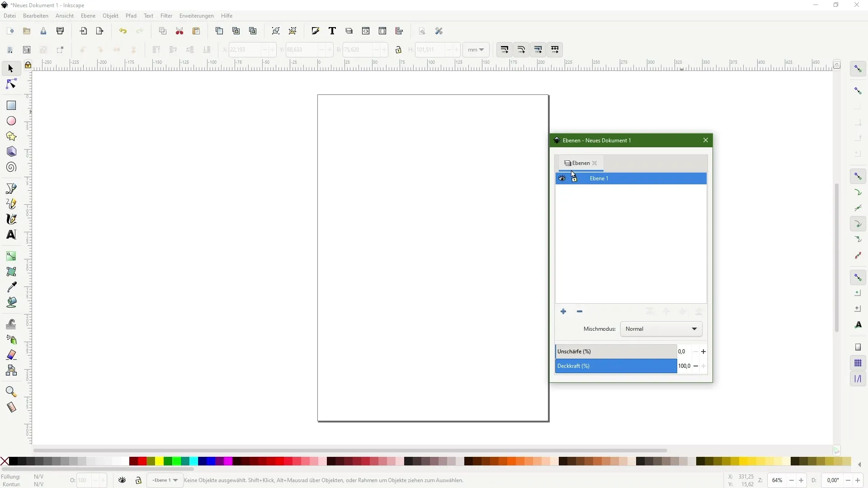Open the Pfad menu
This screenshot has width=868, height=488.
pos(131,16)
